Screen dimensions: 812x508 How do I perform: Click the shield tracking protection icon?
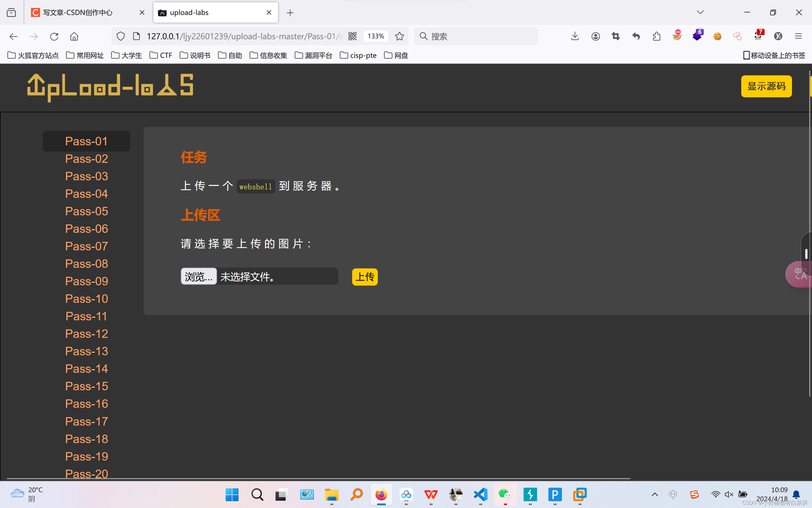(x=120, y=36)
